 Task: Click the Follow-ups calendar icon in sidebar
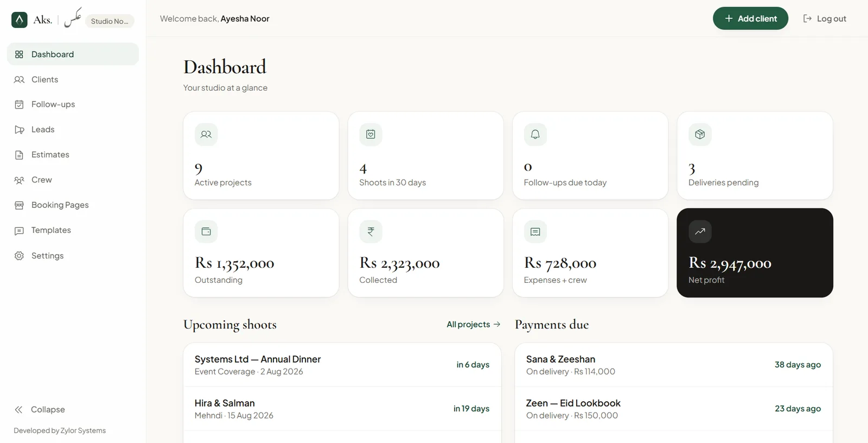tap(19, 105)
